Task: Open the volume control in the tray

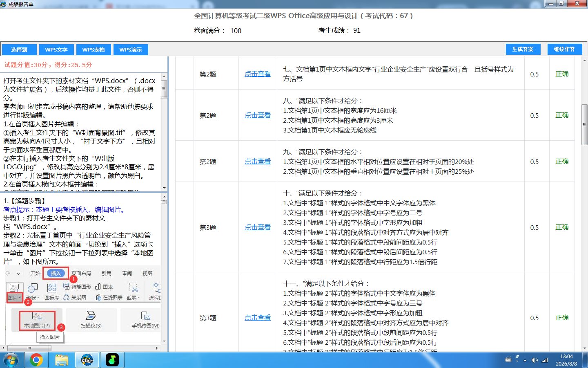Action: 535,360
